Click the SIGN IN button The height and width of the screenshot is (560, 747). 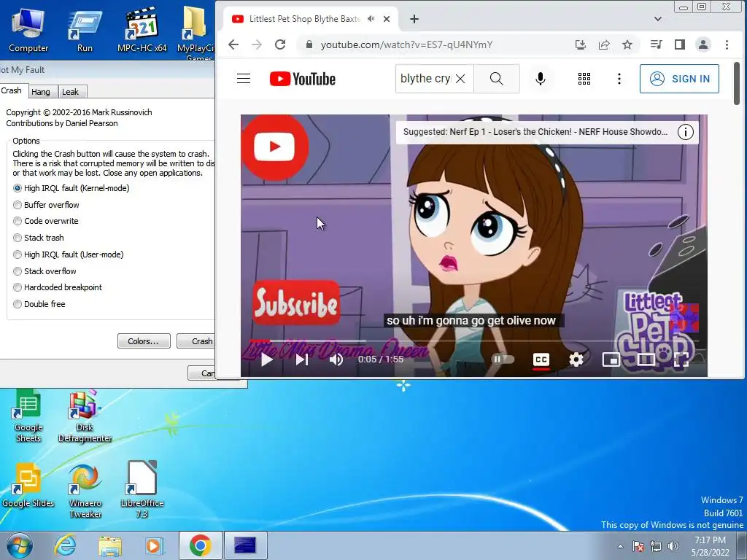point(679,79)
